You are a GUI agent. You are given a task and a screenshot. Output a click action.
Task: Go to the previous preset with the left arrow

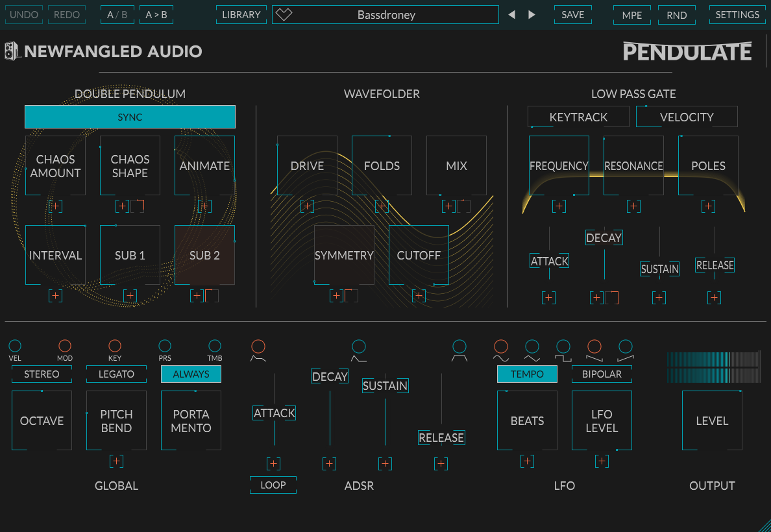(x=512, y=14)
